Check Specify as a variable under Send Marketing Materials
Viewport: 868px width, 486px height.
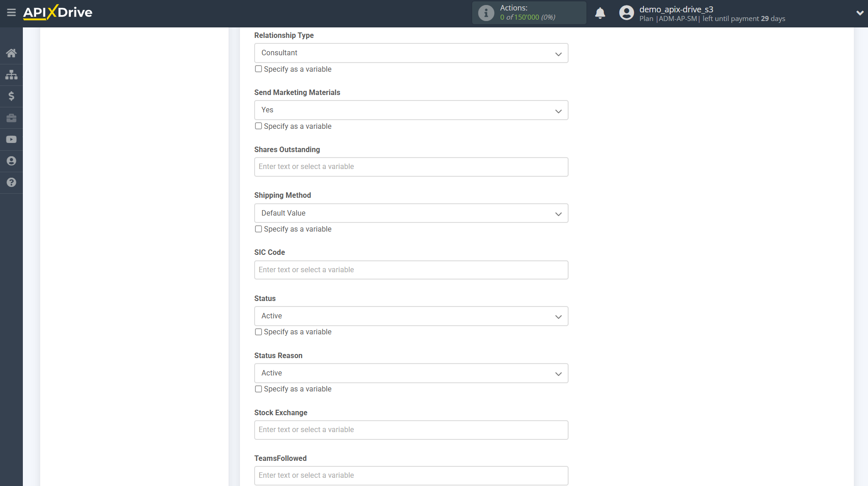pos(258,126)
